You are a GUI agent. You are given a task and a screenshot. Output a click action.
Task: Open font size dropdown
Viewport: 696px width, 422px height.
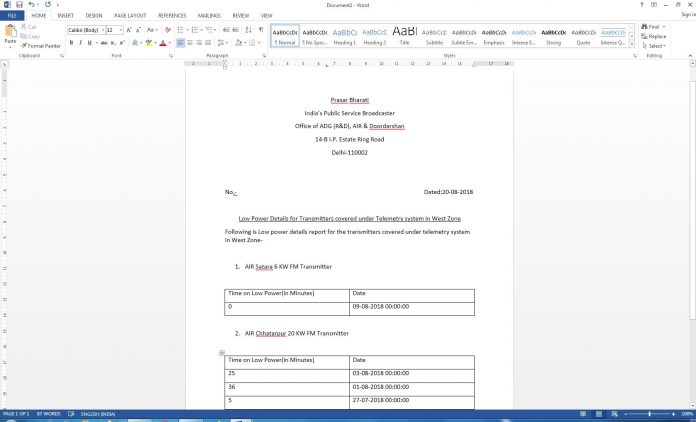121,30
